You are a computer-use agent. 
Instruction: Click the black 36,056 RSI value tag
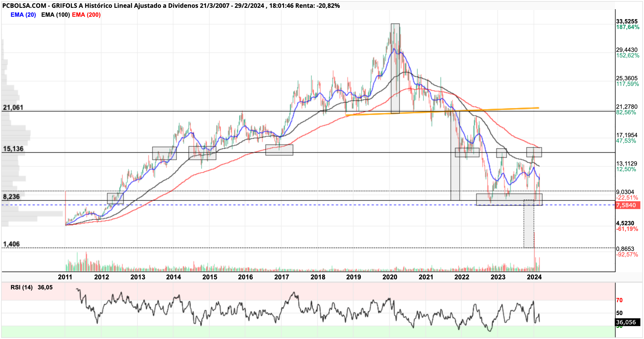628,322
